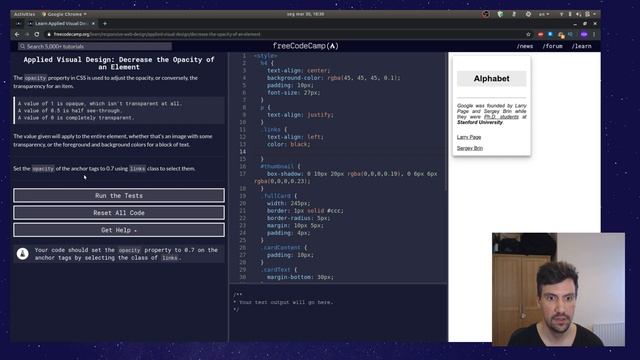Open the /news link
This screenshot has height=360, width=640.
(525, 46)
